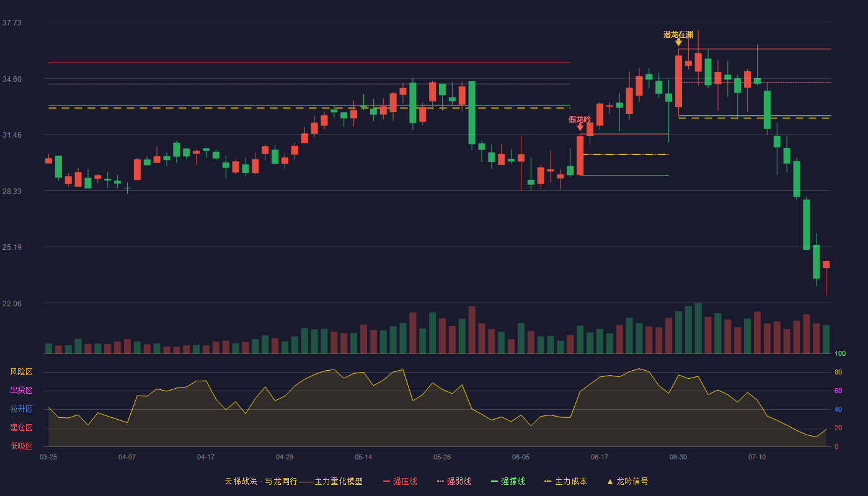Click the 100 indicator scale label
Image resolution: width=868 pixels, height=496 pixels.
pos(840,354)
